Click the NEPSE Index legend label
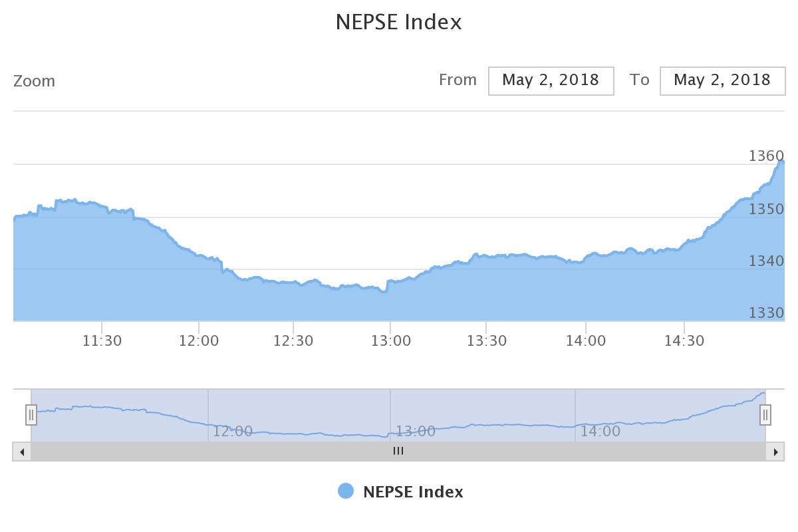 [x=413, y=492]
